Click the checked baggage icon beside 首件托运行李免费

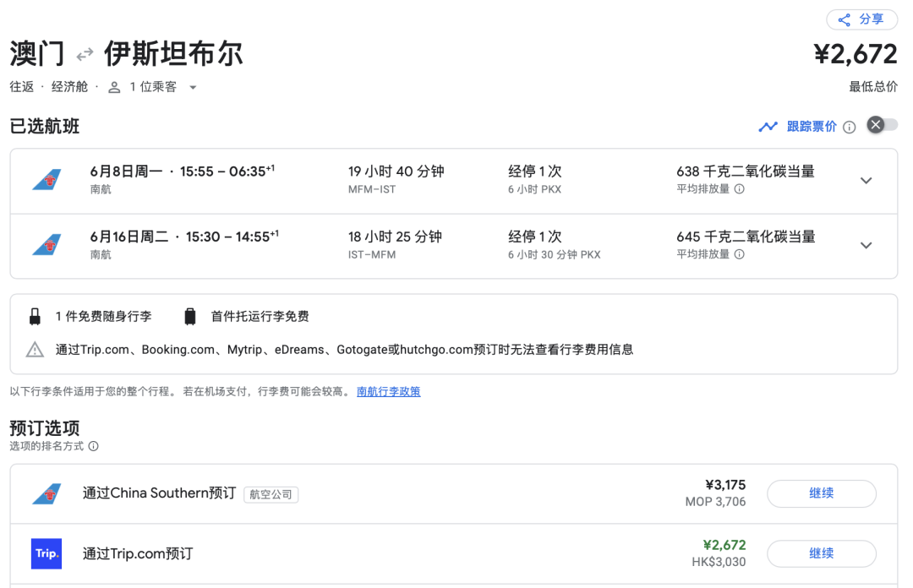pos(189,316)
